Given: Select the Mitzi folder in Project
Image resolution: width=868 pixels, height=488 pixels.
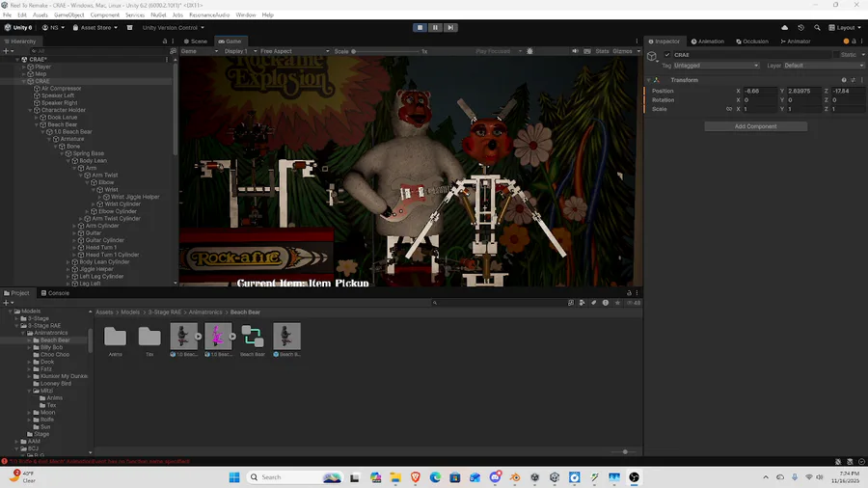Looking at the screenshot, I should [x=46, y=391].
